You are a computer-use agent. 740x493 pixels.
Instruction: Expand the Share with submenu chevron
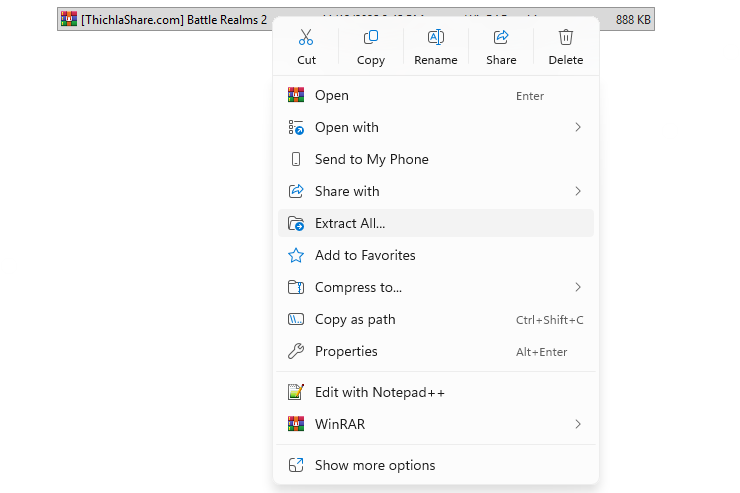click(x=578, y=191)
